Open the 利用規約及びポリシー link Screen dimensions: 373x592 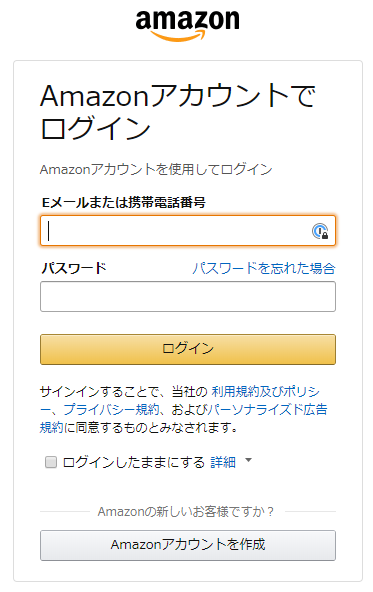click(265, 392)
